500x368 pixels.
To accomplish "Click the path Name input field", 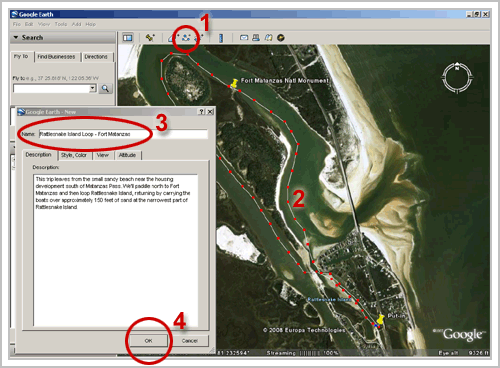I will tap(123, 134).
